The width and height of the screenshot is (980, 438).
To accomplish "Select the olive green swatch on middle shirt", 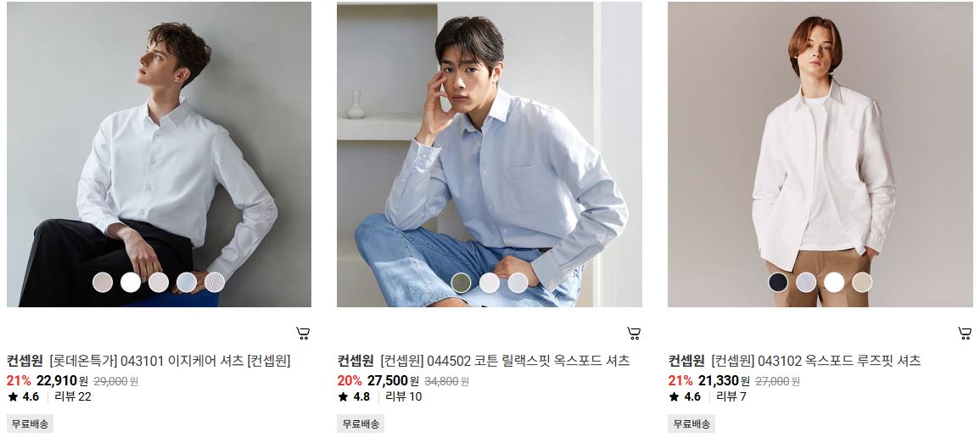I will [462, 283].
